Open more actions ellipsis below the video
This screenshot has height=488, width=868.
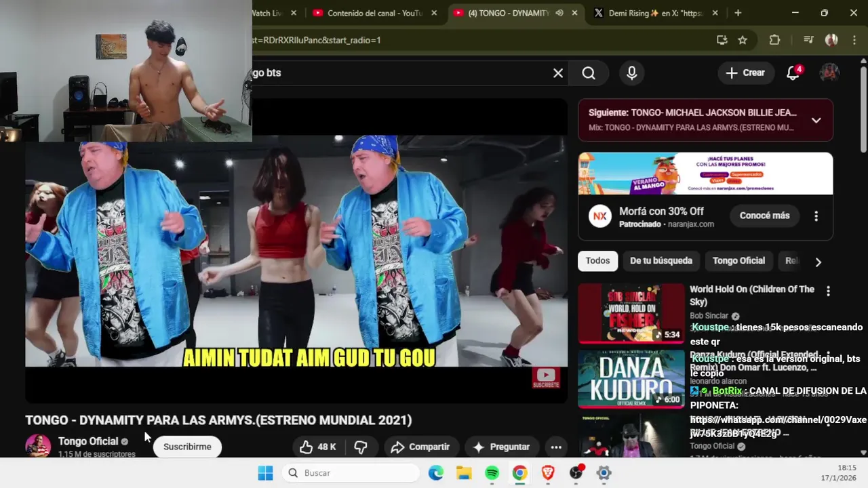point(556,447)
